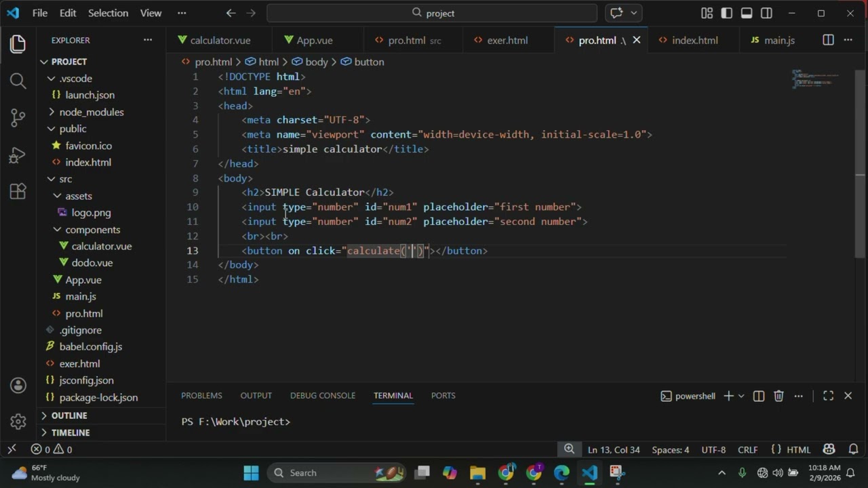Screen dimensions: 868x488
Task: Change encoding via UTF-8 status item
Action: [713, 449]
